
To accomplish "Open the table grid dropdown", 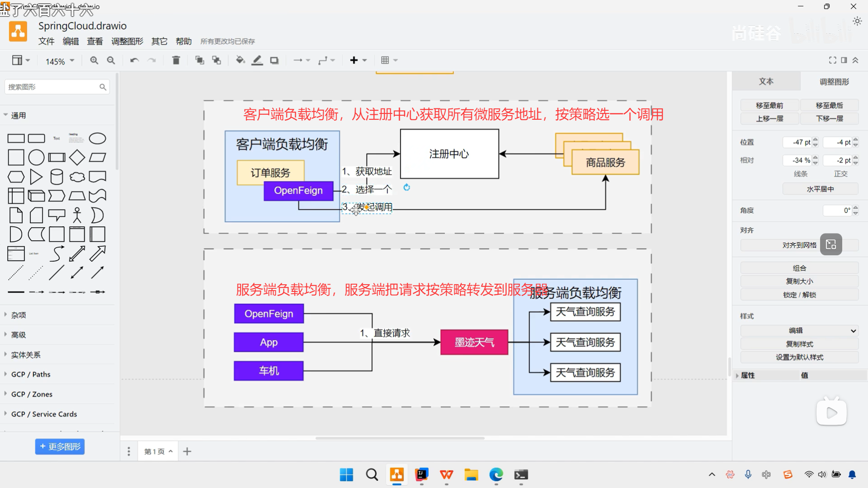I will tap(389, 60).
